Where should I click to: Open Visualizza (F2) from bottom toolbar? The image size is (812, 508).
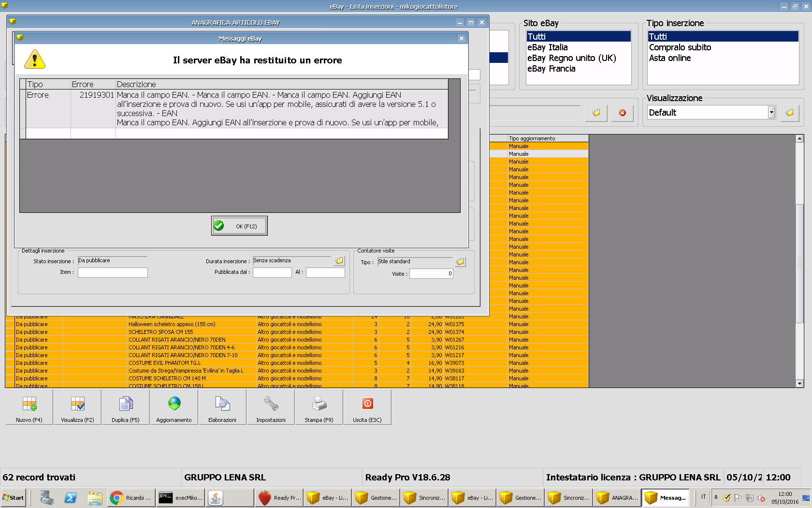(x=77, y=407)
